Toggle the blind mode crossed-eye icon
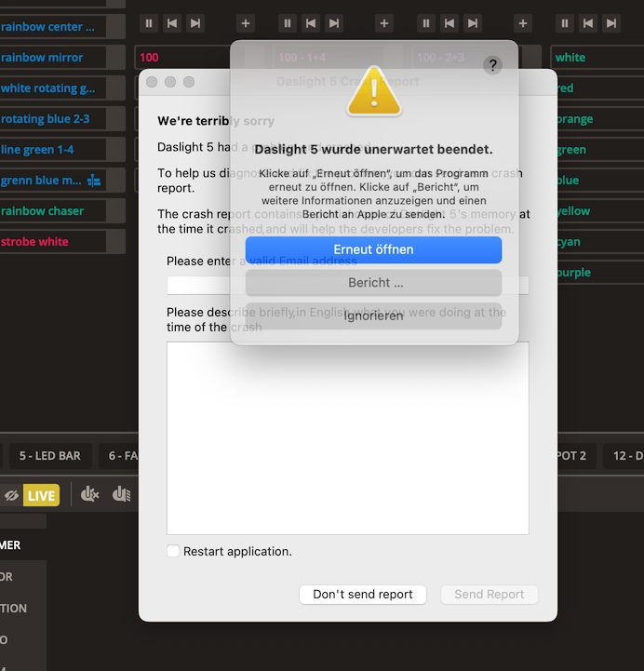The height and width of the screenshot is (671, 644). pos(11,495)
